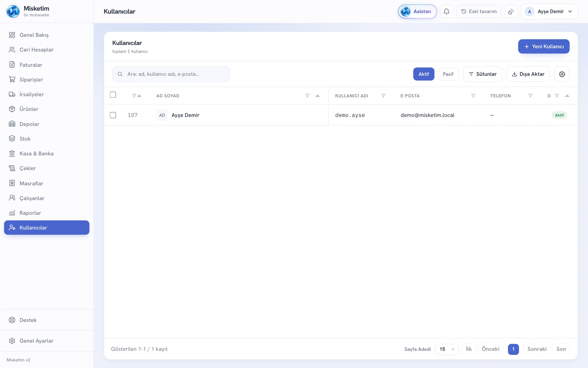Open Dışa Aktar export menu
Screen dimensions: 588x368
click(528, 74)
